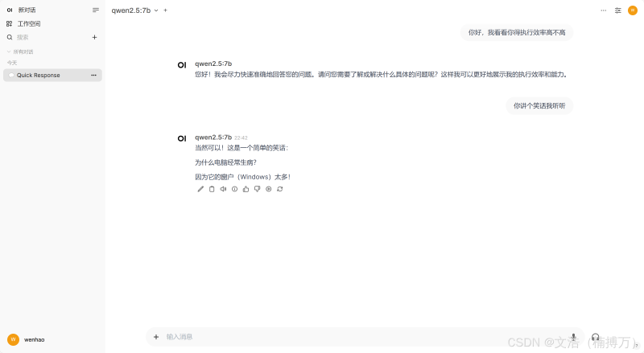This screenshot has width=644, height=353.
Task: Show generation info for the response
Action: [x=234, y=189]
